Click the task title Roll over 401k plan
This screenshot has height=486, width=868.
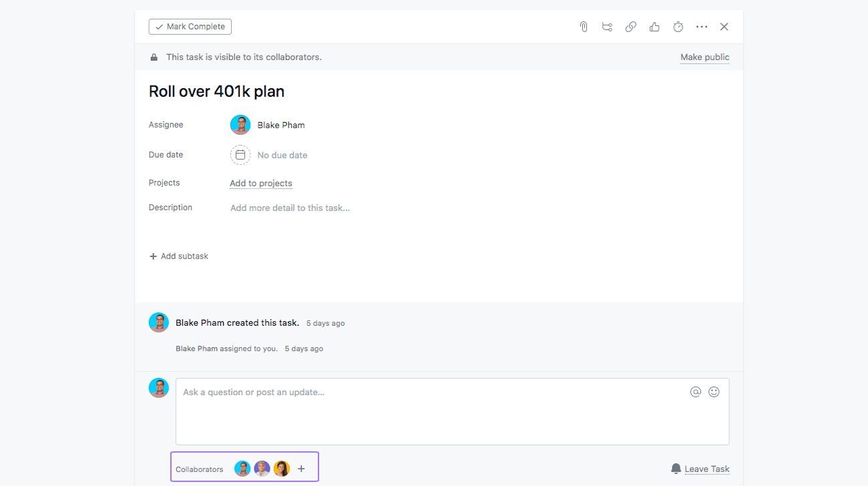tap(217, 91)
